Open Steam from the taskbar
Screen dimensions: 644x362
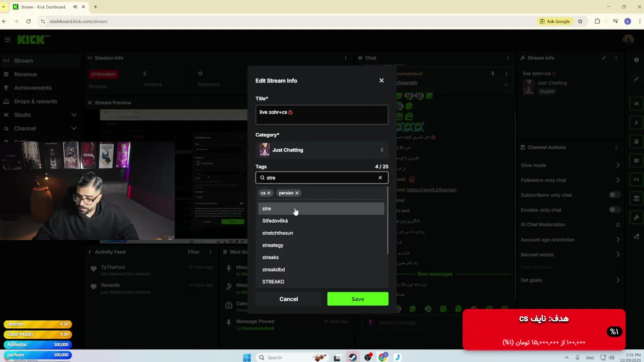pyautogui.click(x=353, y=357)
